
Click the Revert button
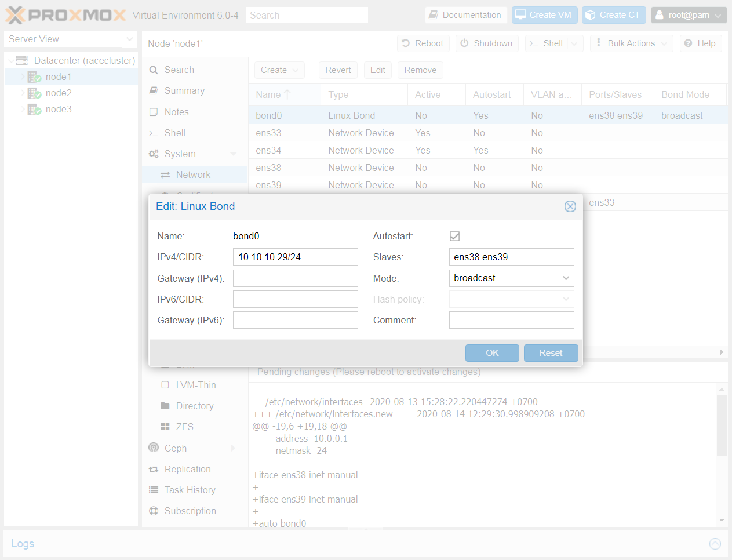click(338, 70)
